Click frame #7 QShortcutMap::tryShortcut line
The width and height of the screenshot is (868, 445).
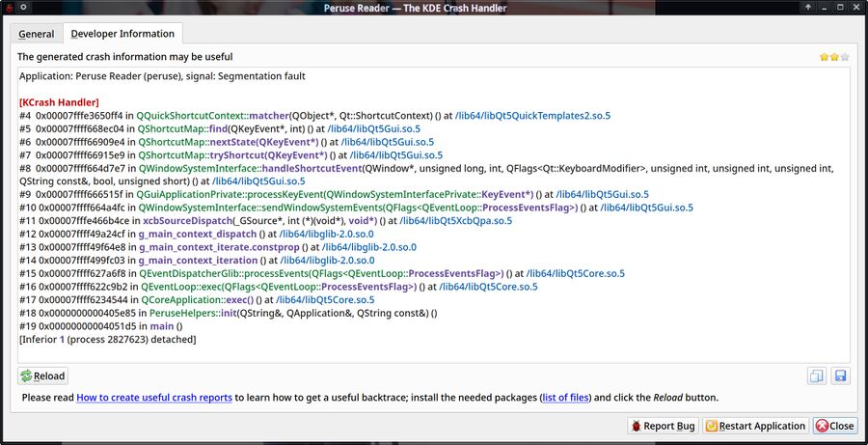click(x=231, y=155)
